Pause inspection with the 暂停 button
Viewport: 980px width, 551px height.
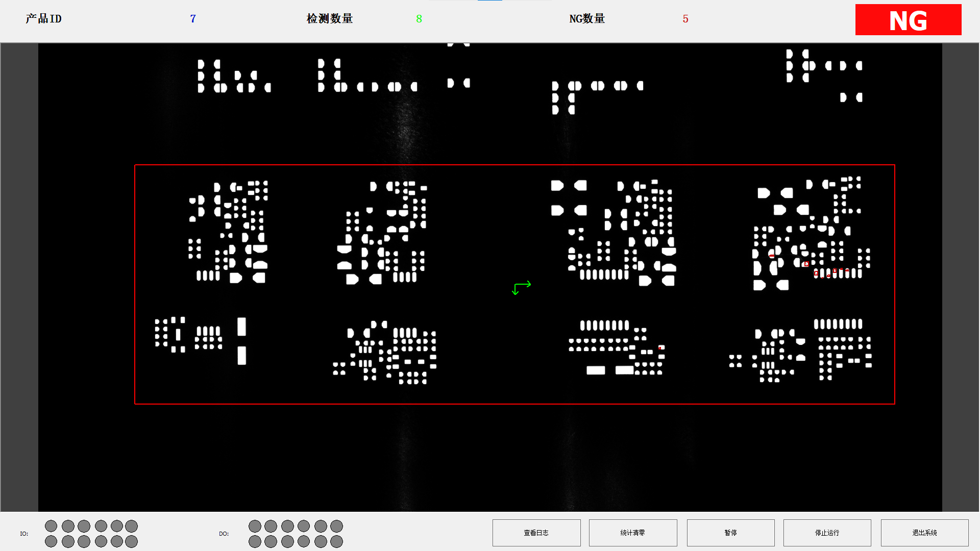(x=730, y=532)
